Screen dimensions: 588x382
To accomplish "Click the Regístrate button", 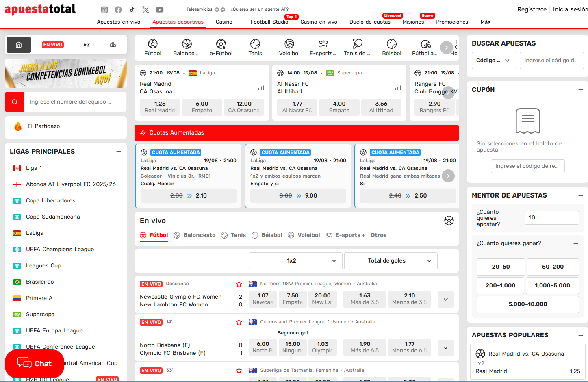I will 532,9.
